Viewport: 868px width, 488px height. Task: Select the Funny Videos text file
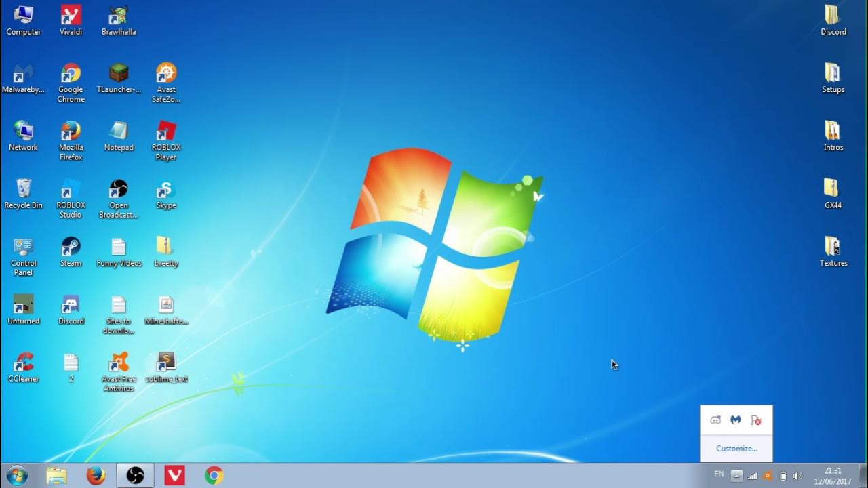[x=119, y=251]
